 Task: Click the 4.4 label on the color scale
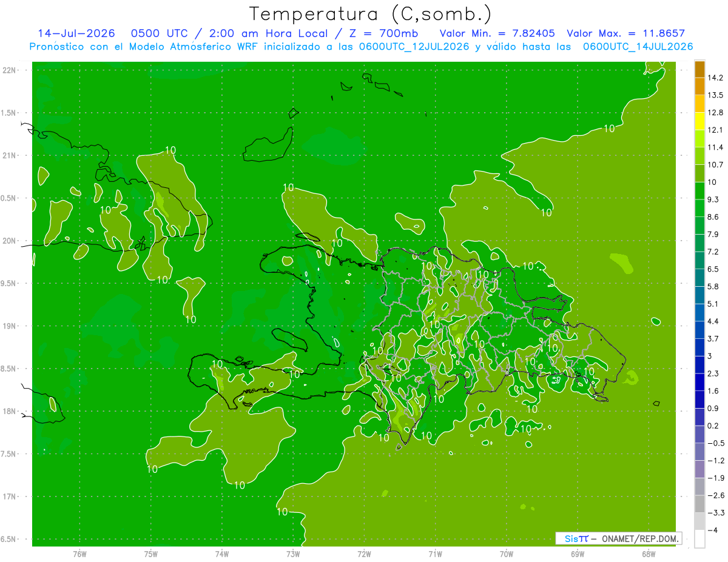click(713, 321)
